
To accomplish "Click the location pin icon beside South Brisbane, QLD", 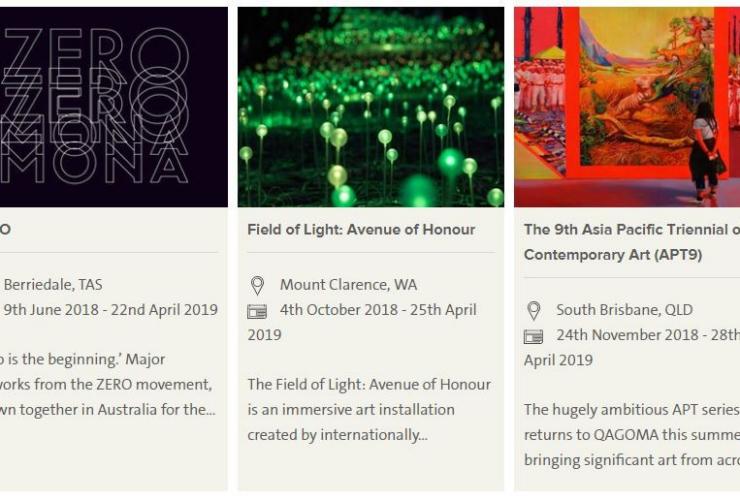I will coord(534,311).
